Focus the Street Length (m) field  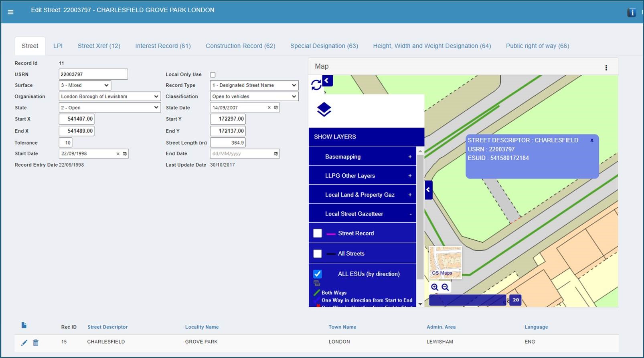pos(228,143)
